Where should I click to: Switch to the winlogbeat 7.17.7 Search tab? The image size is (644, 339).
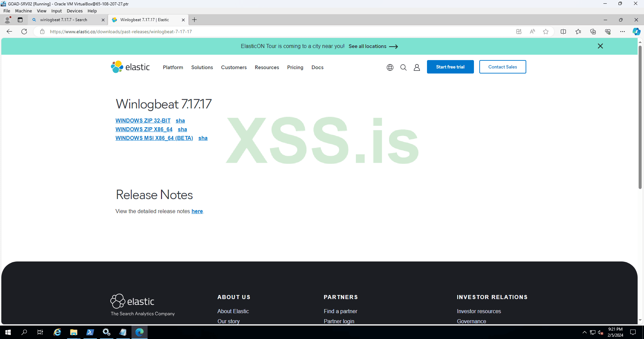click(64, 20)
